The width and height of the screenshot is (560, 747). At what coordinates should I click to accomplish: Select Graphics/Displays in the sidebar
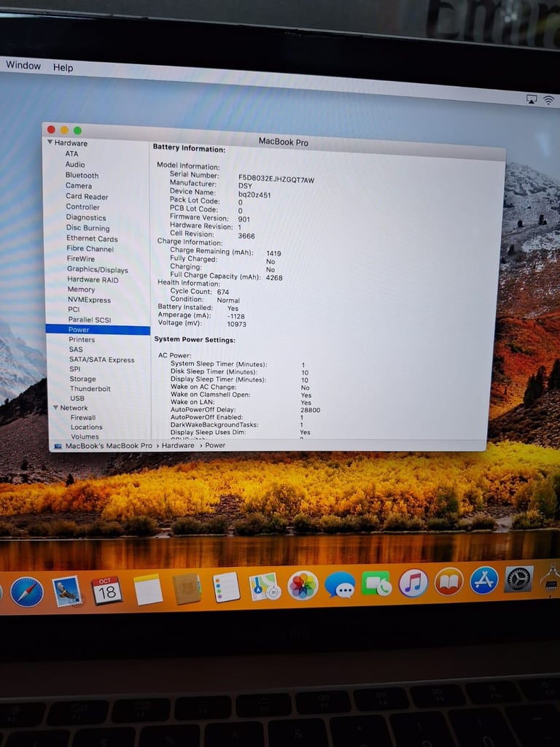pyautogui.click(x=98, y=269)
